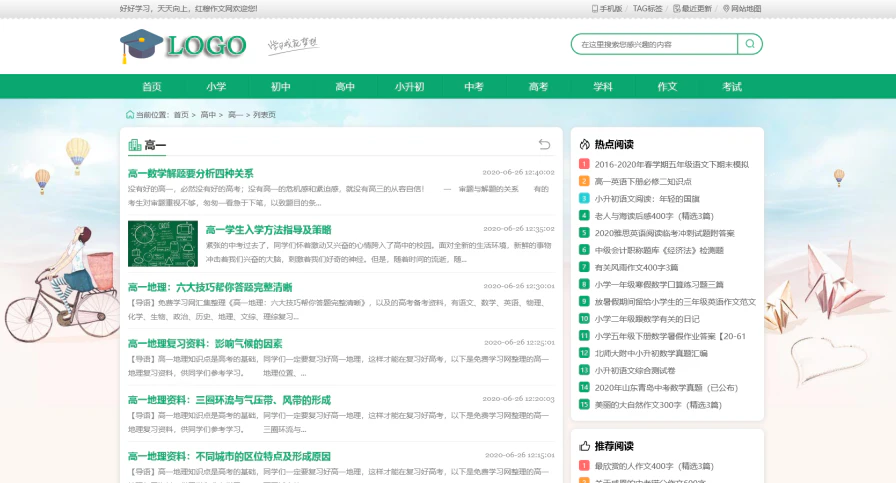
Task: Open 小学一年级寒假数学口算练习题三篇
Action: point(659,284)
